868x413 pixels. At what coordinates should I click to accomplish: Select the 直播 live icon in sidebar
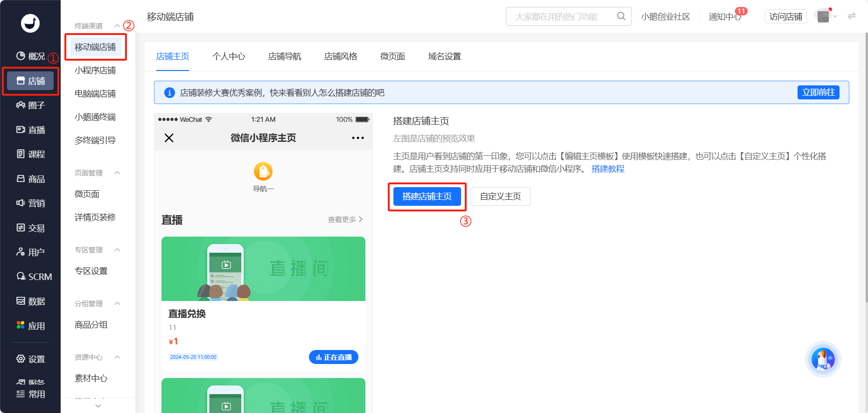tap(21, 130)
